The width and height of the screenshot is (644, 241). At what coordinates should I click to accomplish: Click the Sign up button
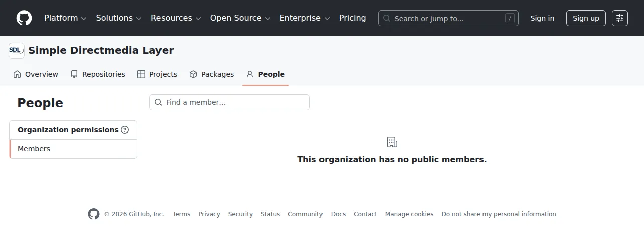coord(586,18)
